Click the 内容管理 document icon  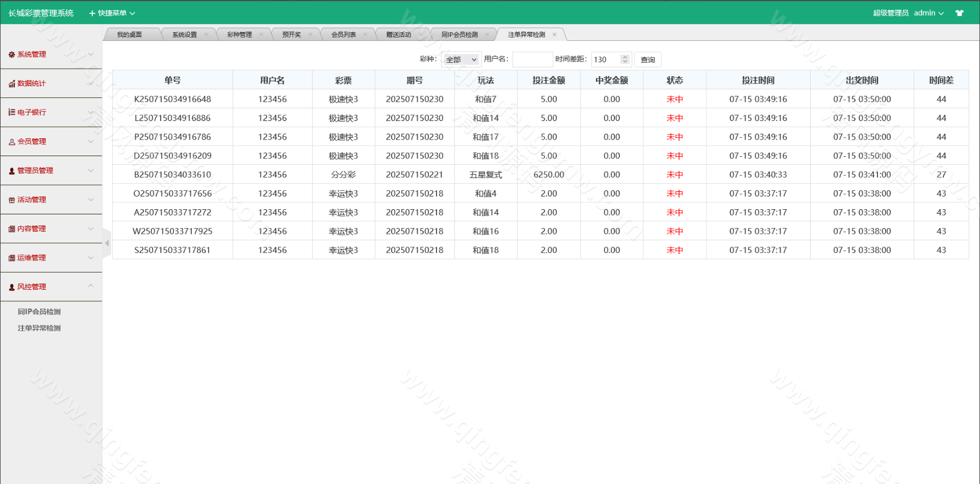pos(12,229)
